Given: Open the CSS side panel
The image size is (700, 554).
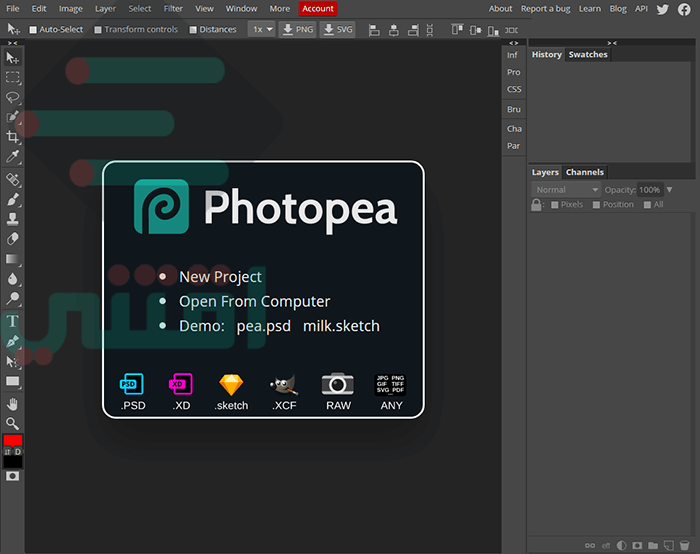Looking at the screenshot, I should pyautogui.click(x=514, y=89).
